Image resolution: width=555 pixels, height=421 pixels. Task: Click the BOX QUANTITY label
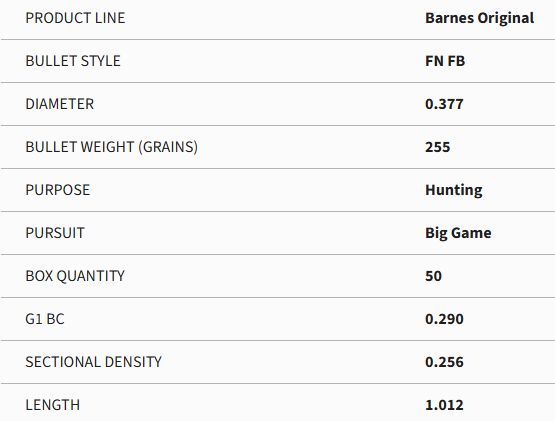(x=75, y=276)
